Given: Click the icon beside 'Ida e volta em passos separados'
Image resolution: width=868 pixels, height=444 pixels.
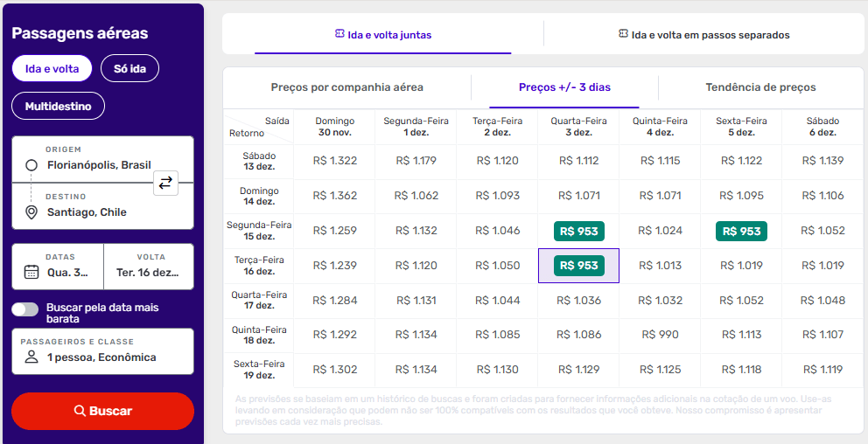Looking at the screenshot, I should click(x=623, y=34).
